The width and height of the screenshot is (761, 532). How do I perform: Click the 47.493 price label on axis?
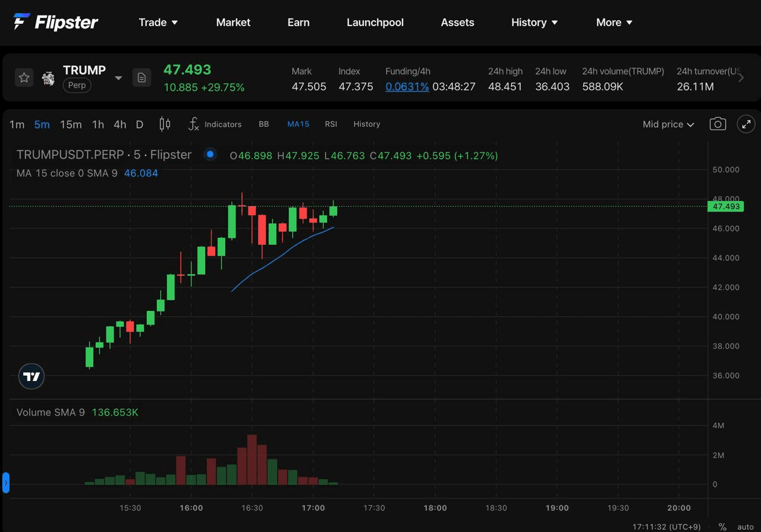tap(726, 206)
